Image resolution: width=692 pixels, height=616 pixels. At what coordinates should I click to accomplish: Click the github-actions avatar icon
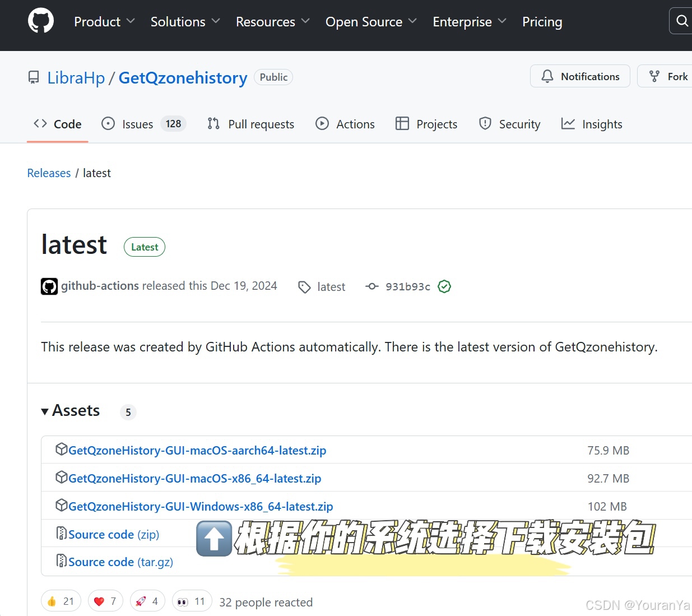pos(49,286)
